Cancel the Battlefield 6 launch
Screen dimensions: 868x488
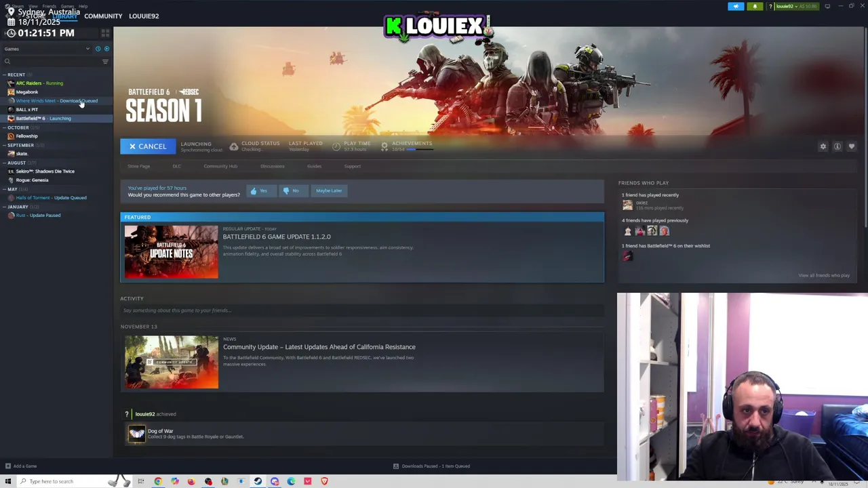pos(148,146)
